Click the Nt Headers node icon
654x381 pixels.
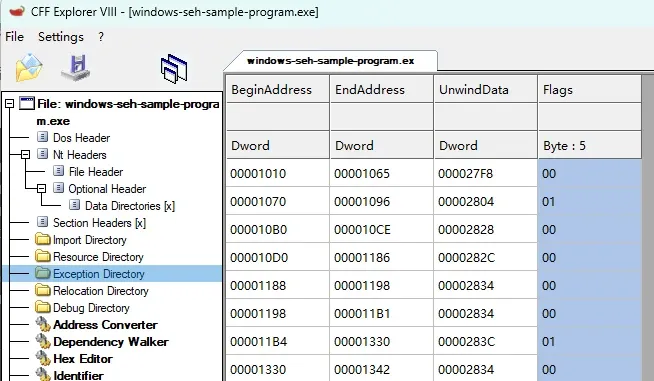42,154
